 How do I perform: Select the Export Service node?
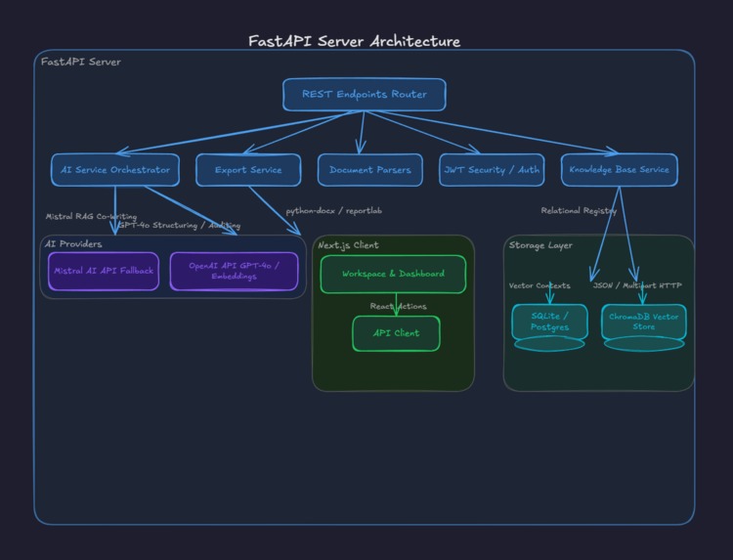248,170
